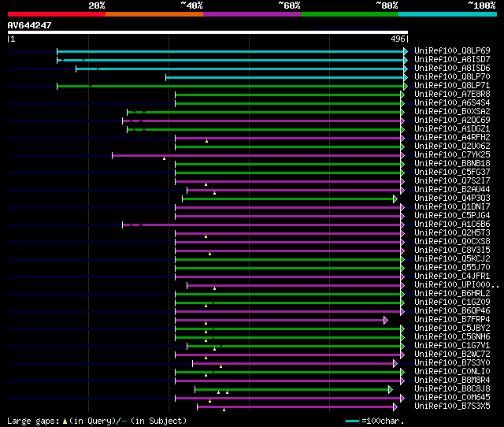Screen dimensions: 504x427
Task: Click the purple ~60% identity legend segment
Action: tap(252, 14)
